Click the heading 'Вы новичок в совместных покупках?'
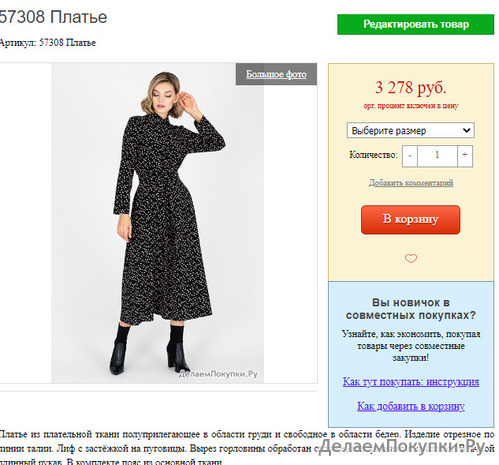Screen dimensions: 499x465 [x=411, y=309]
